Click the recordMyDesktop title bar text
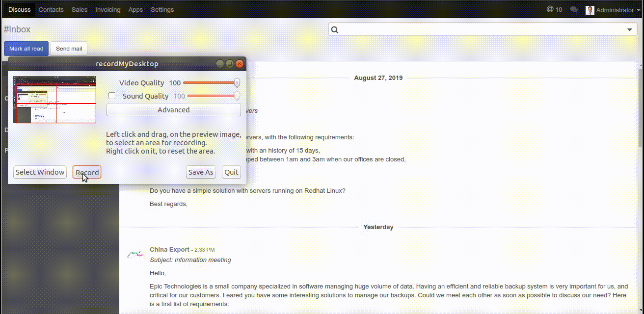Screen dimensions: 644x314 (x=127, y=64)
